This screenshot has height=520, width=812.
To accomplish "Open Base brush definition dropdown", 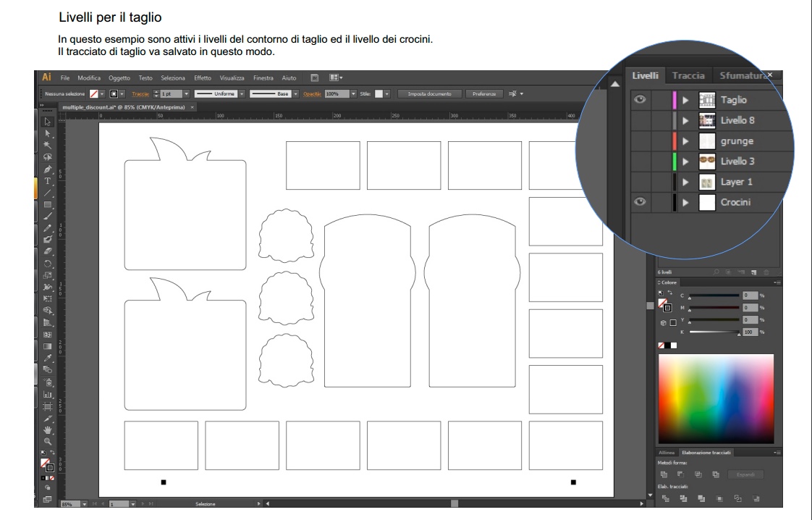I will [x=296, y=94].
